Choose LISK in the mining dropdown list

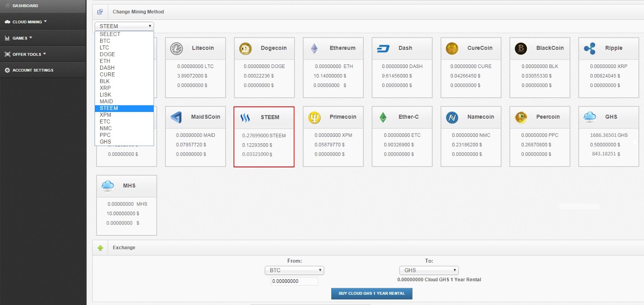pos(124,95)
